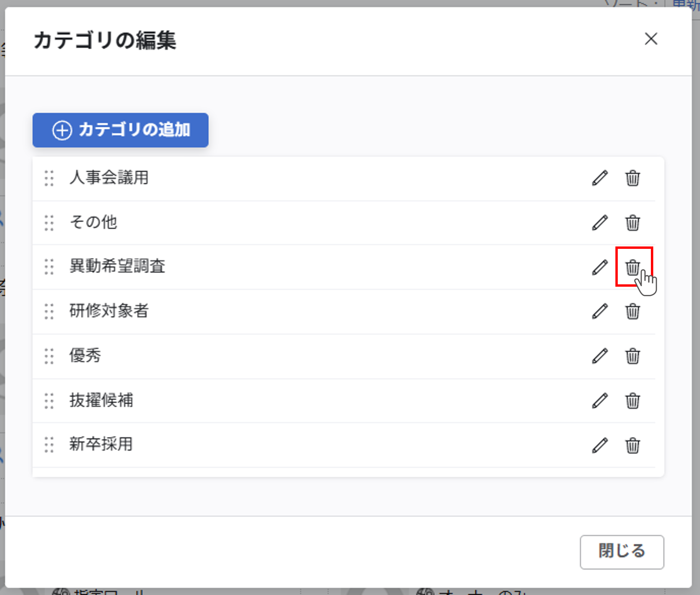This screenshot has width=700, height=595.
Task: Delete the 人事会議用 category via trash icon
Action: click(632, 178)
